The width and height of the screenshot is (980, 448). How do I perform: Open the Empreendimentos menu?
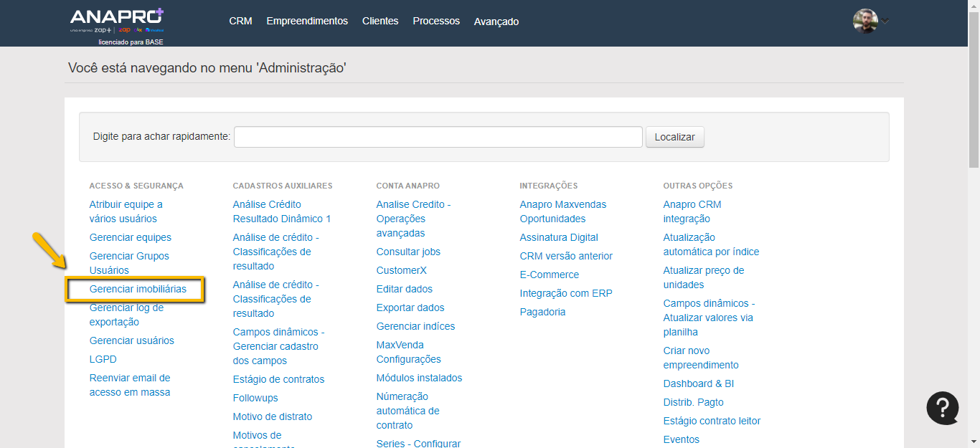pyautogui.click(x=307, y=21)
